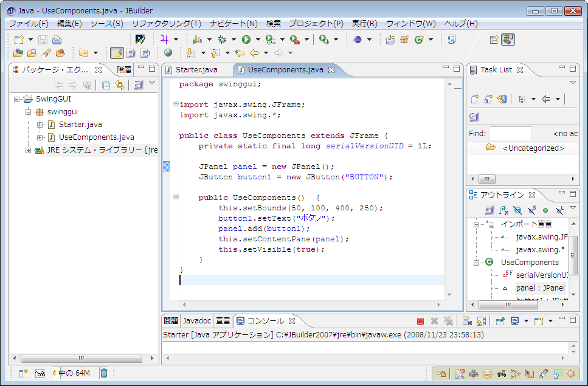Click the Debug bug icon in toolbar
Viewport: 588px width, 386px height.
pos(223,40)
